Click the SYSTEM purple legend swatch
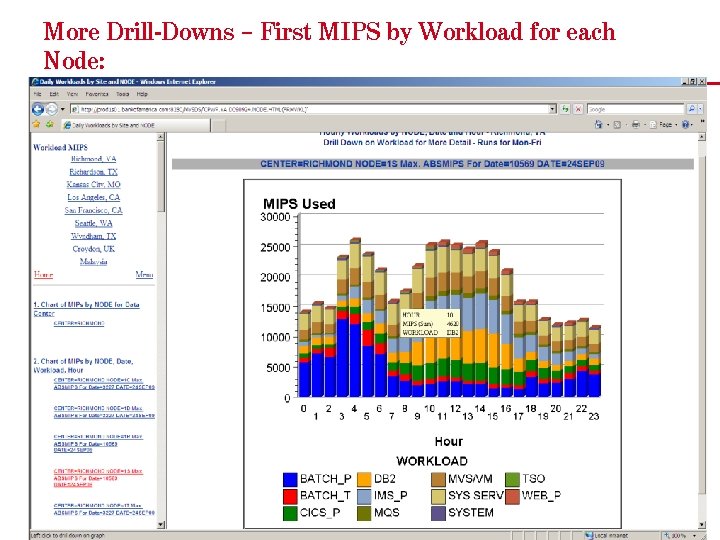 coord(438,513)
